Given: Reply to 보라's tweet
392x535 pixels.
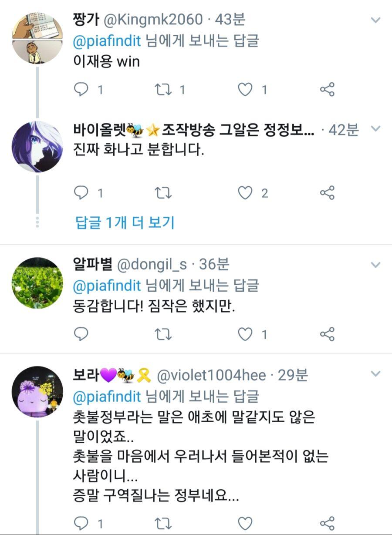Looking at the screenshot, I should click(81, 523).
